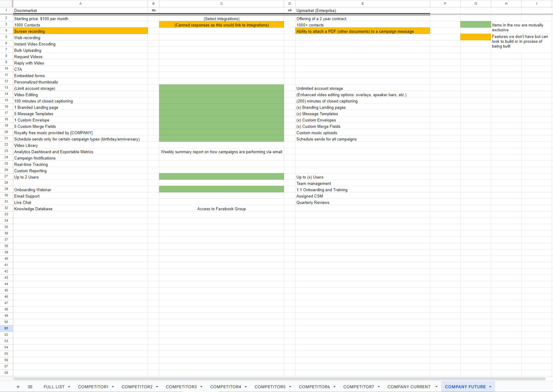Select the Access to Facebook Group cell
The height and width of the screenshot is (392, 553).
[x=221, y=209]
